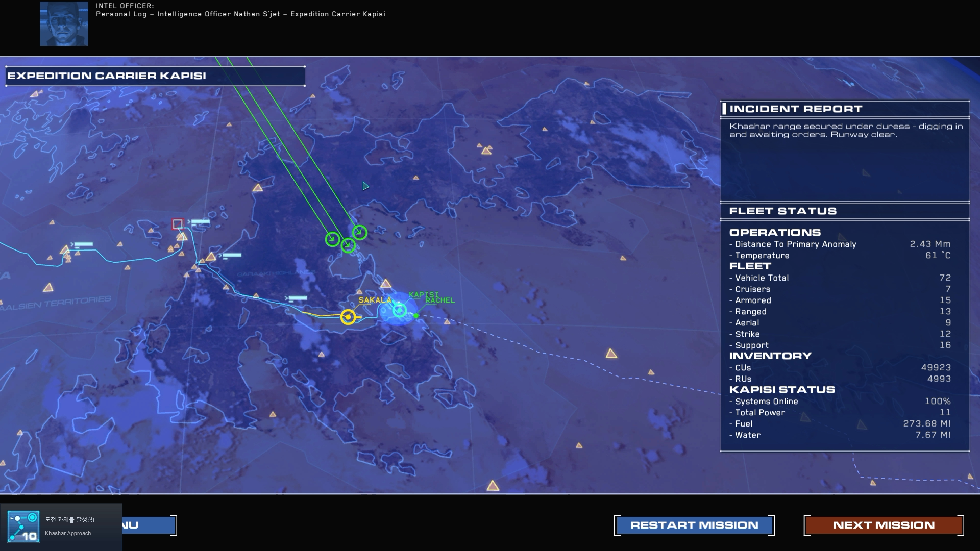Click the green Rachel position dot
This screenshot has width=980, height=551.
coord(416,316)
